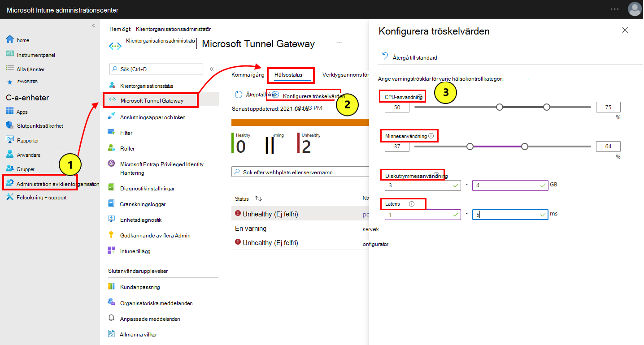Screen dimensions: 644x345
Task: Open the Instrumentpanel dashboard icon
Action: tap(10, 54)
